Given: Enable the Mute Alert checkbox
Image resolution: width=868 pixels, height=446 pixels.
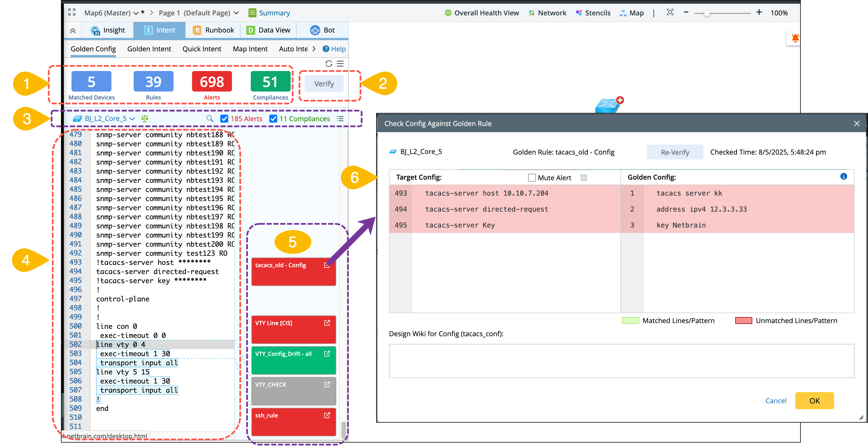Looking at the screenshot, I should [532, 178].
